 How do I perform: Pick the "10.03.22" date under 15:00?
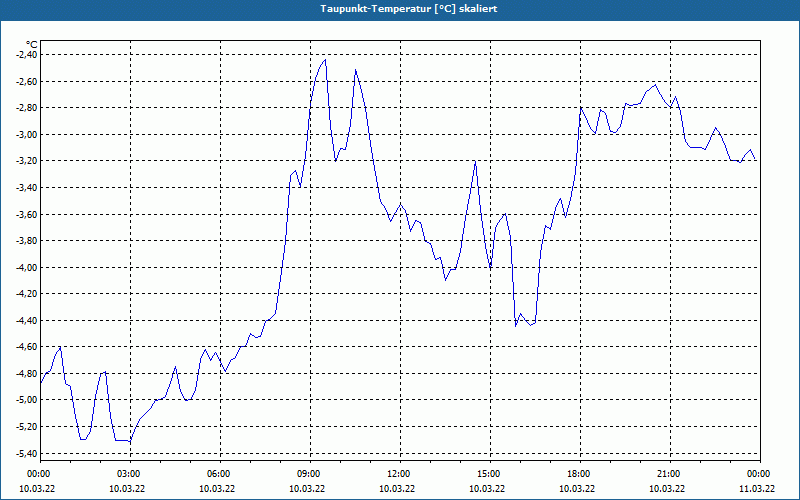click(x=487, y=488)
